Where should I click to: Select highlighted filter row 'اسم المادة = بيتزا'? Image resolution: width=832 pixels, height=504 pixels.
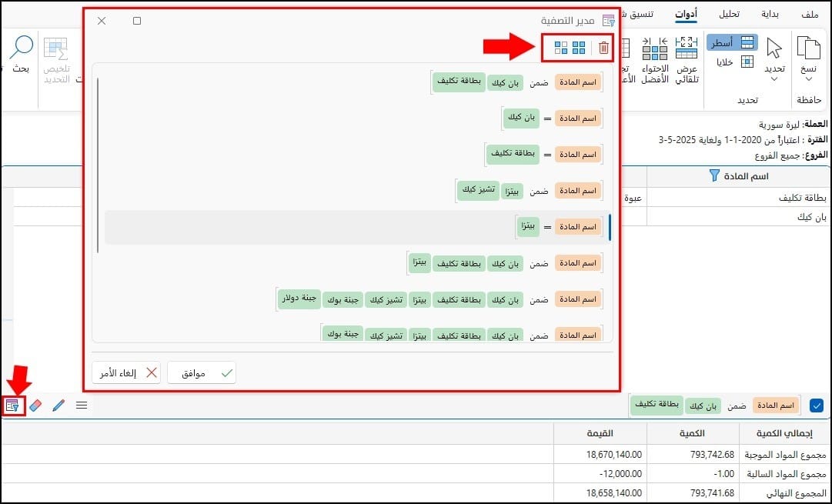[x=356, y=227]
